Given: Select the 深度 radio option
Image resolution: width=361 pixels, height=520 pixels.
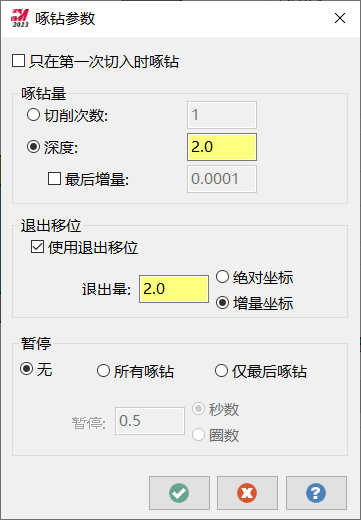Looking at the screenshot, I should pyautogui.click(x=33, y=147).
